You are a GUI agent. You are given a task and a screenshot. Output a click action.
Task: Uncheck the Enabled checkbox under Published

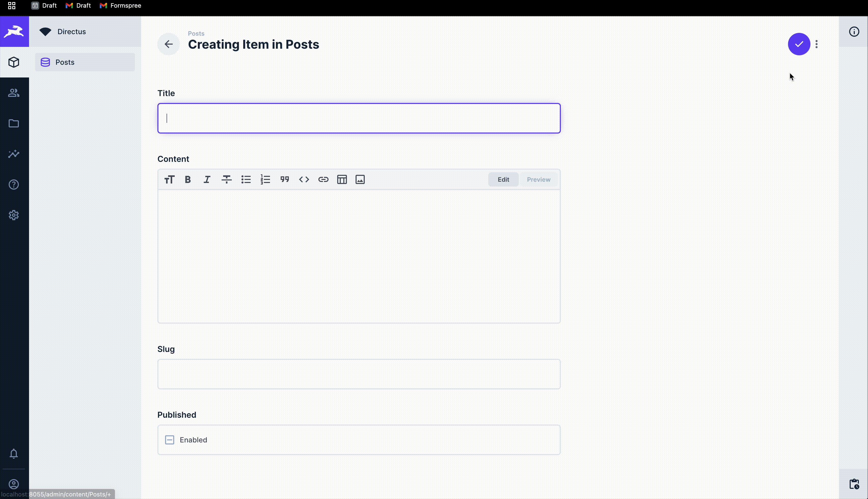pyautogui.click(x=169, y=439)
